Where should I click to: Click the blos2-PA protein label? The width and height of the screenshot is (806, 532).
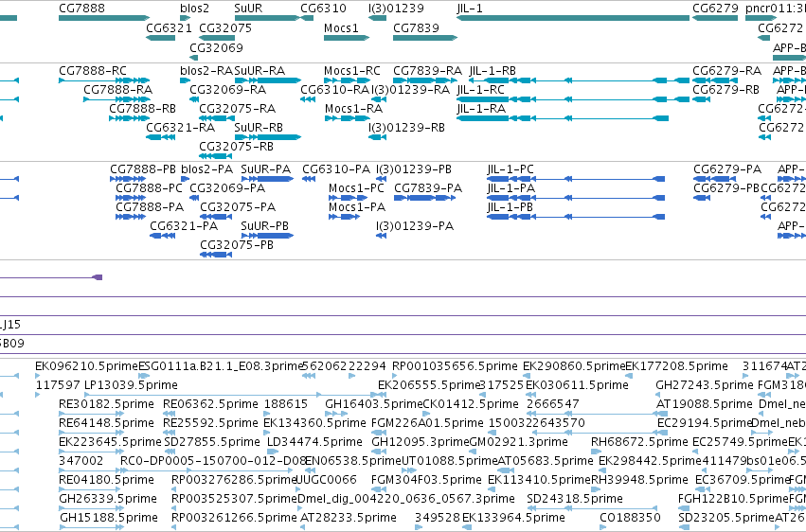[x=207, y=168]
